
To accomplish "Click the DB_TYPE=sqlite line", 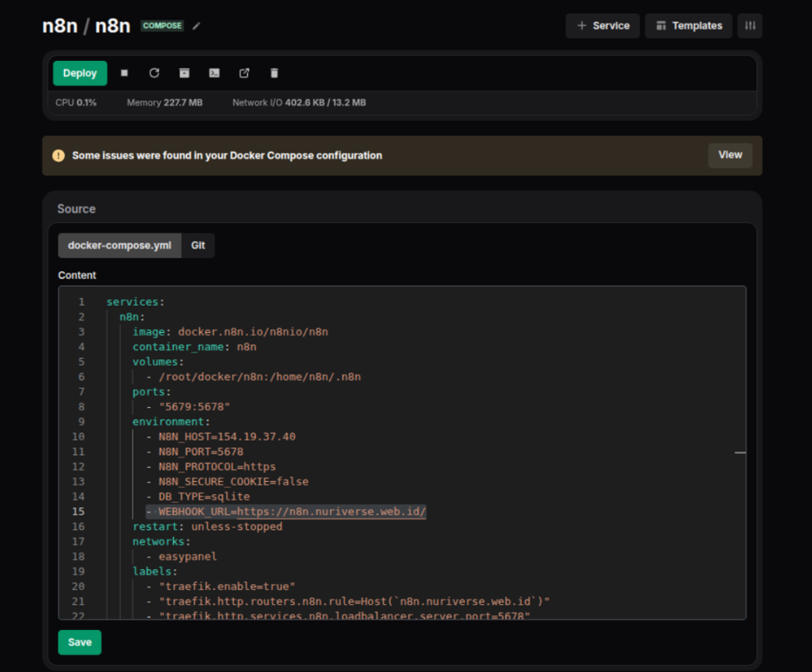I will click(x=204, y=497).
